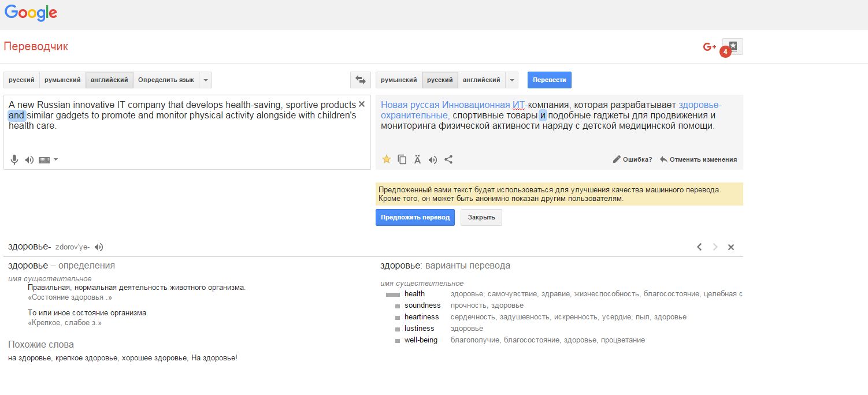Click Предложить перевод button
Screen dimensions: 868x395
tap(415, 218)
